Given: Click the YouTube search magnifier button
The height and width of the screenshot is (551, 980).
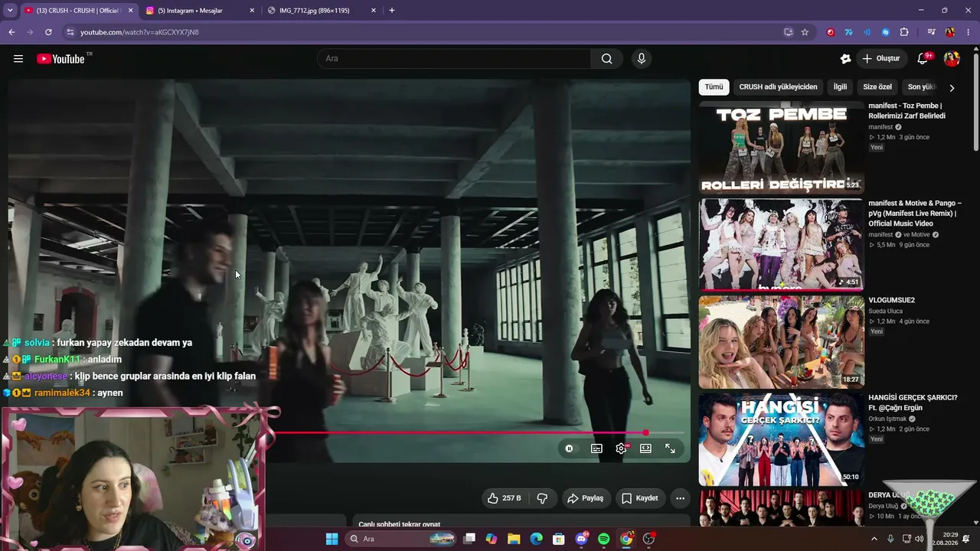Looking at the screenshot, I should [606, 59].
